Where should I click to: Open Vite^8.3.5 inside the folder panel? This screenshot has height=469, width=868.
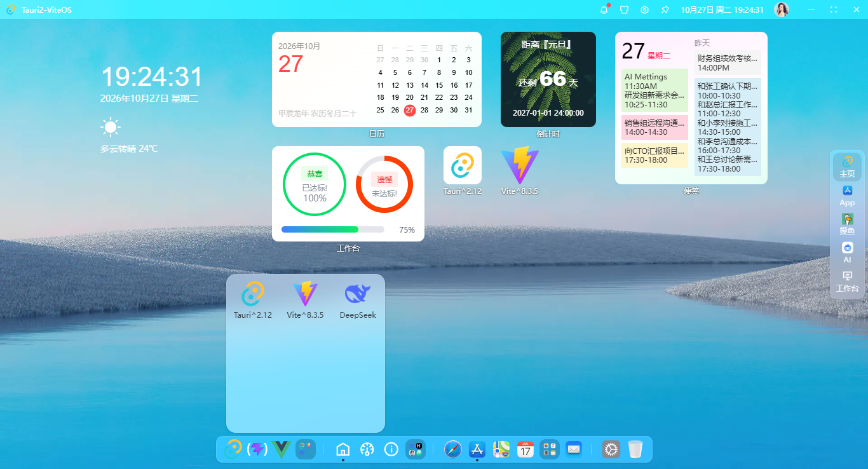click(x=305, y=300)
